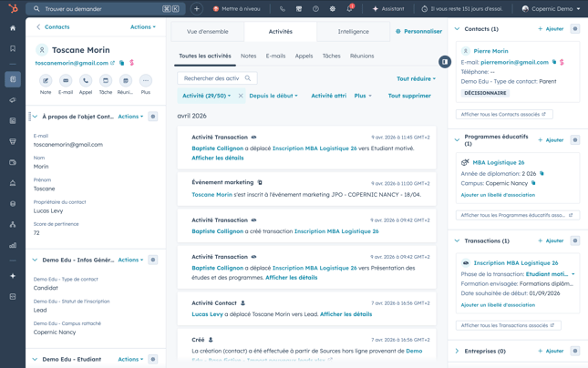
Task: Open settings gear for Transactions (1) card
Action: (x=575, y=240)
